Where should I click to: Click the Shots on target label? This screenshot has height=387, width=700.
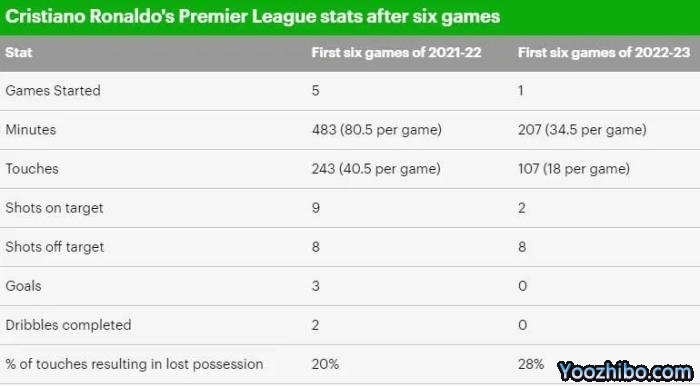[x=54, y=208]
